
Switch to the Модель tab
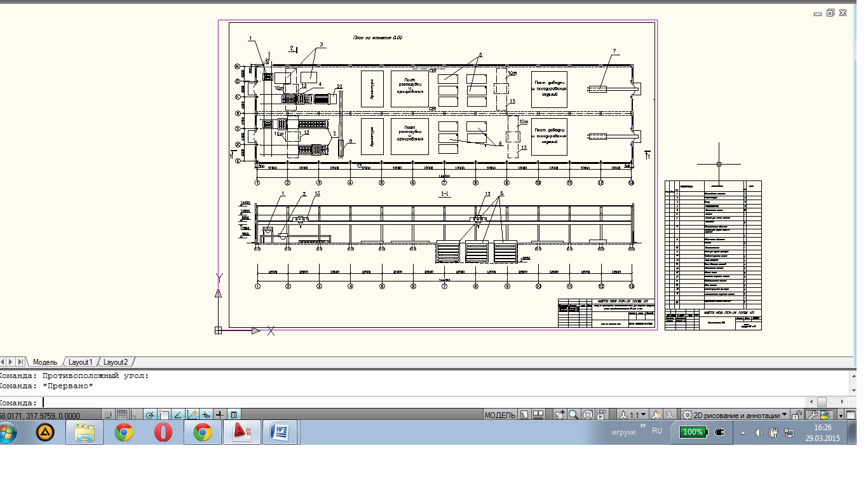[x=45, y=362]
